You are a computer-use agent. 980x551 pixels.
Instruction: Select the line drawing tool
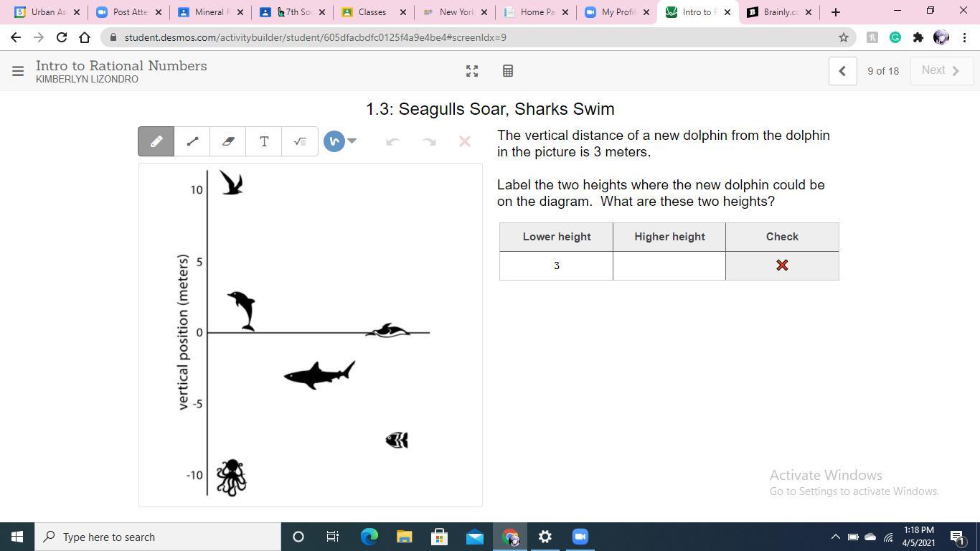pos(192,141)
